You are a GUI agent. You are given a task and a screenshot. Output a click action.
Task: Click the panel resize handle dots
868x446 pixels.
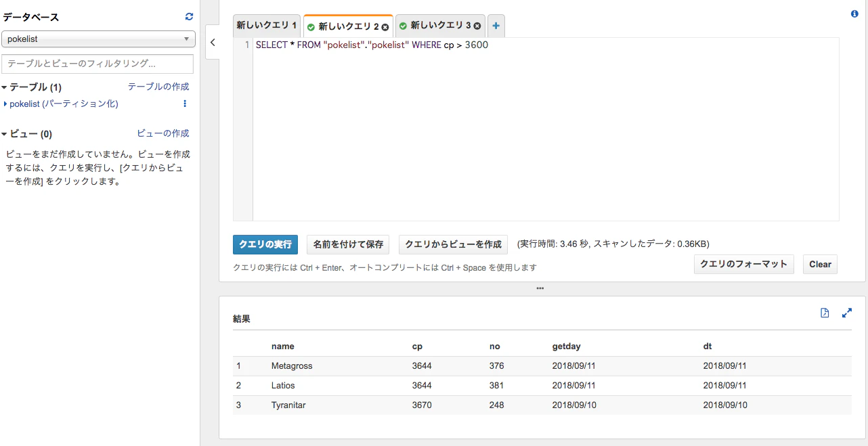click(540, 288)
